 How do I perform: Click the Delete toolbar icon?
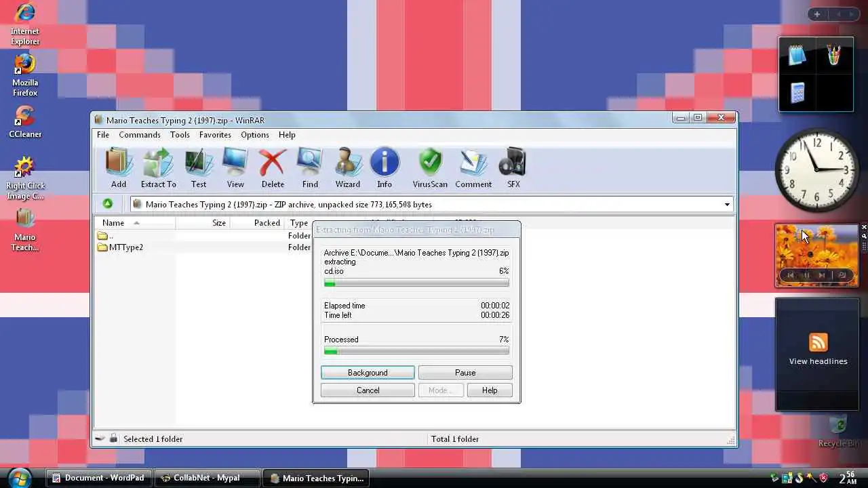tap(273, 167)
